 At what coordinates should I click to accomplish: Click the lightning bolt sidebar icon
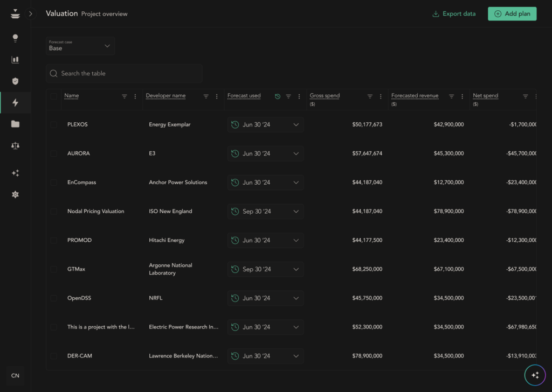pos(15,103)
